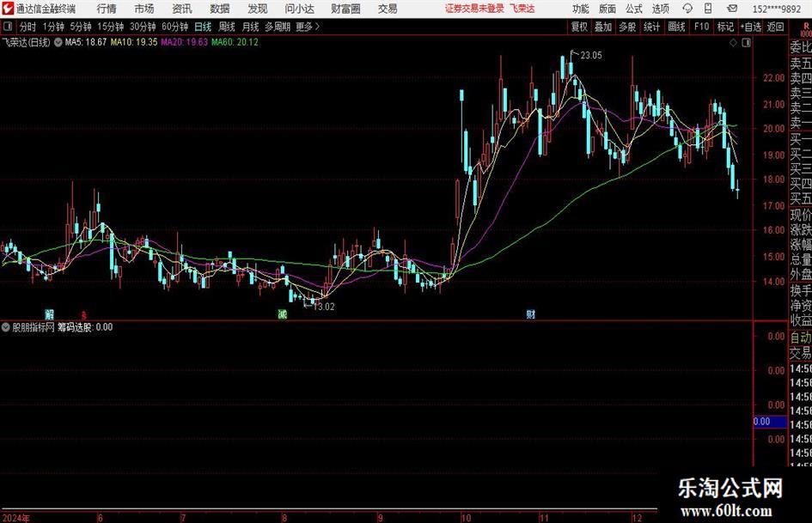Open F10 company info

pos(701,27)
